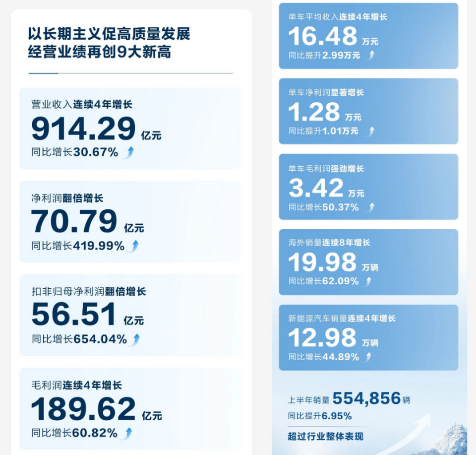Select the label 营业收入连续4年增长
The height and width of the screenshot is (455, 476).
(82, 105)
